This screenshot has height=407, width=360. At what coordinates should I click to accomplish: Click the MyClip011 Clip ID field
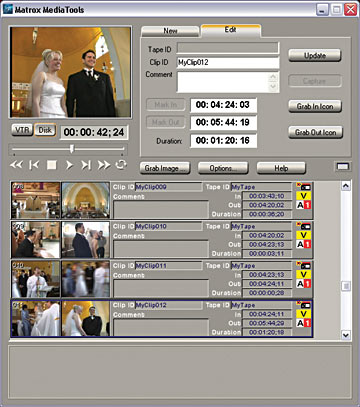point(168,266)
